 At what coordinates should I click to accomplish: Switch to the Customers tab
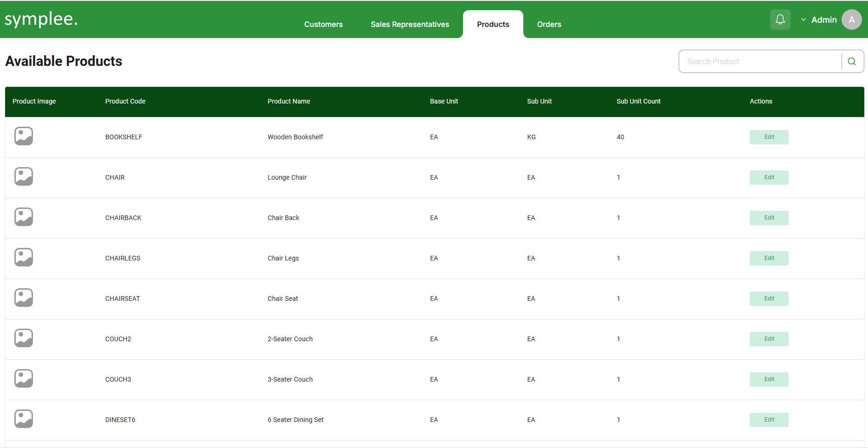[323, 24]
